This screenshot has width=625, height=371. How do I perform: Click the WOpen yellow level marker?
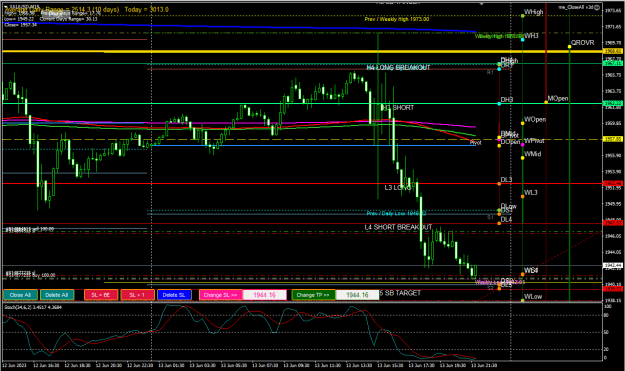pos(523,123)
